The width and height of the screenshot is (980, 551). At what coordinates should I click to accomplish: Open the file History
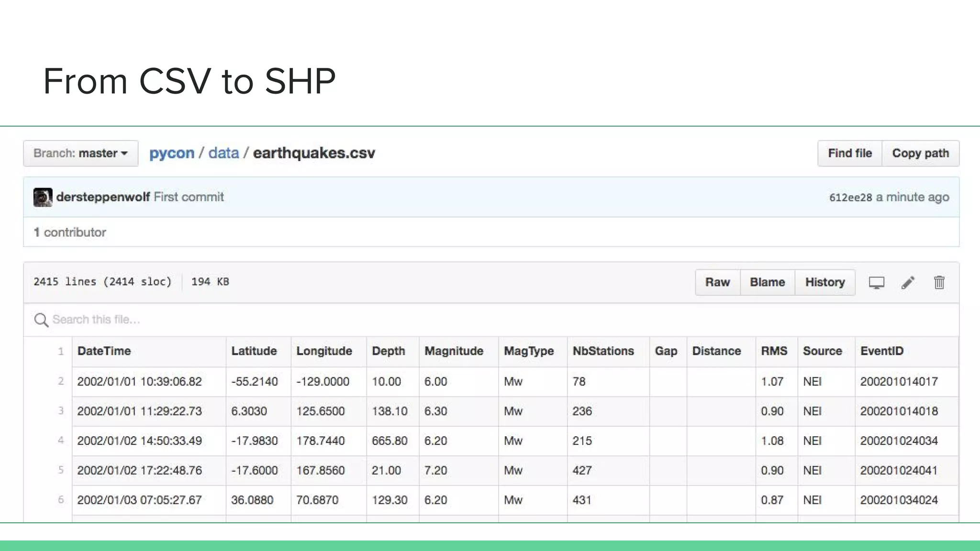click(x=825, y=282)
